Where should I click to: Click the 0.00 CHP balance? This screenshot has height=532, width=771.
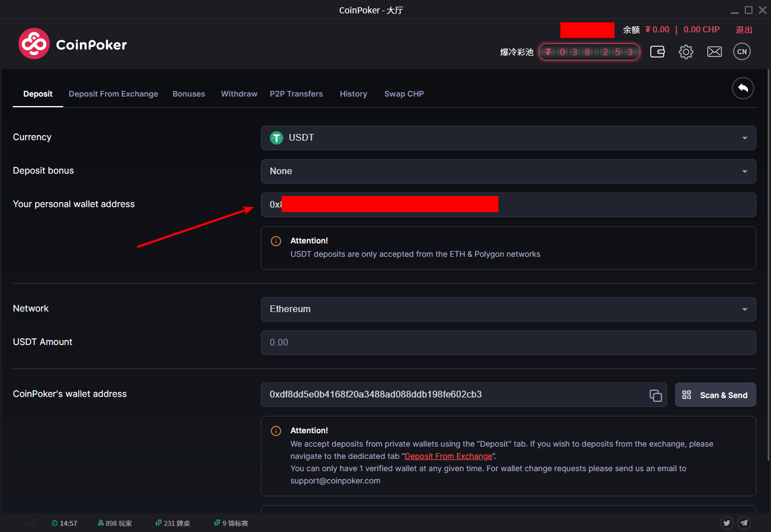point(702,30)
